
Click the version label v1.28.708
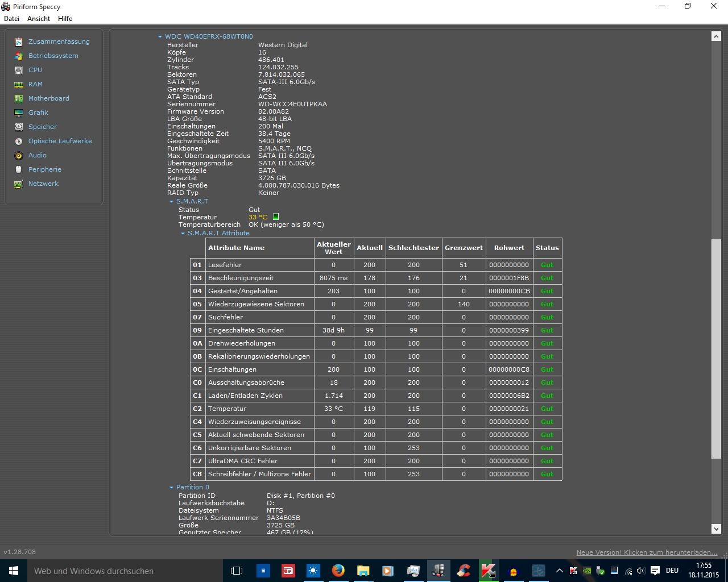click(19, 552)
